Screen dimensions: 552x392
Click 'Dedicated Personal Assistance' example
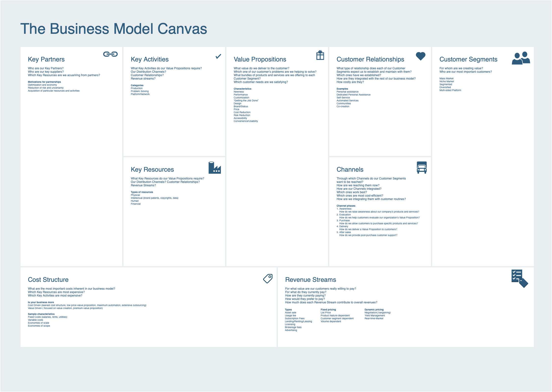tap(354, 95)
